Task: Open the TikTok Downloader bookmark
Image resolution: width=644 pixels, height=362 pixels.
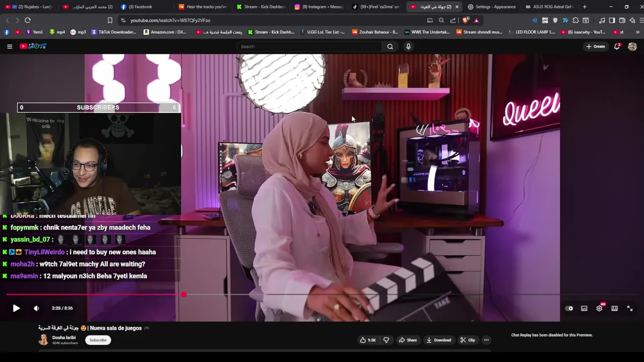Action: click(114, 32)
